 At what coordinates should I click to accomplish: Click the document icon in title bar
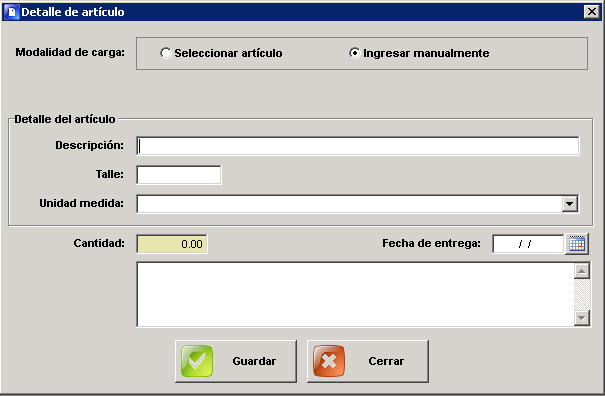coord(12,12)
